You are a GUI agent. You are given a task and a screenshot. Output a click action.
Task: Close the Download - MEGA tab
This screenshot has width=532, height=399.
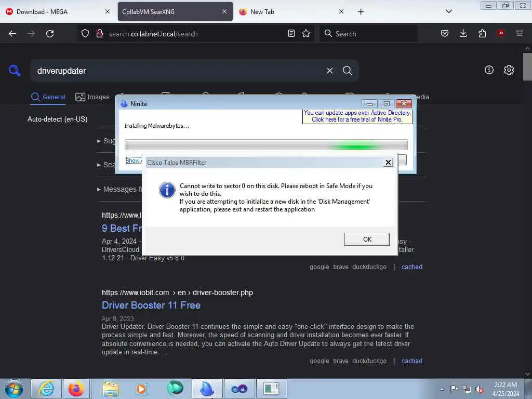108,11
